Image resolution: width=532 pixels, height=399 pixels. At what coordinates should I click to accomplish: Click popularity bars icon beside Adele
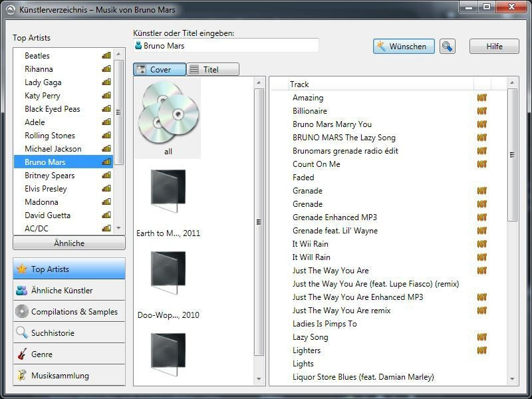tap(106, 122)
